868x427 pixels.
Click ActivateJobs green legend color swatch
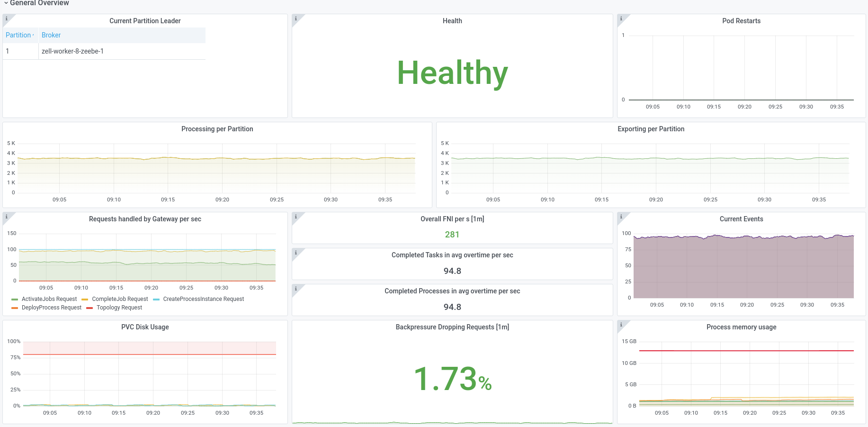click(x=14, y=300)
